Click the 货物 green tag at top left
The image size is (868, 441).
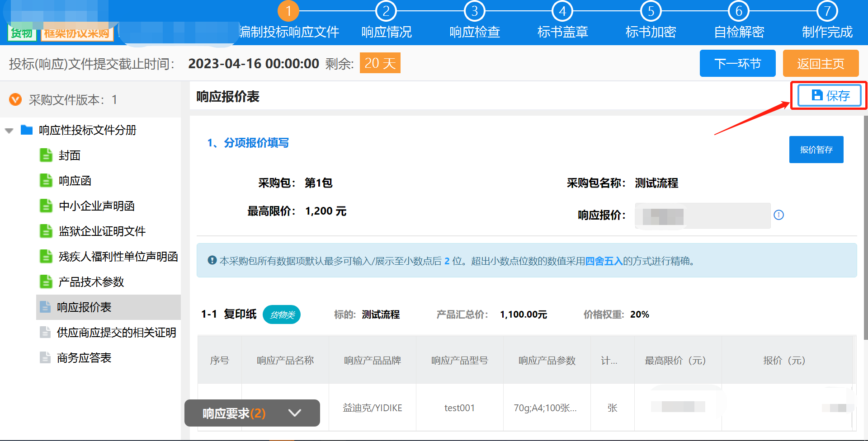[x=22, y=33]
